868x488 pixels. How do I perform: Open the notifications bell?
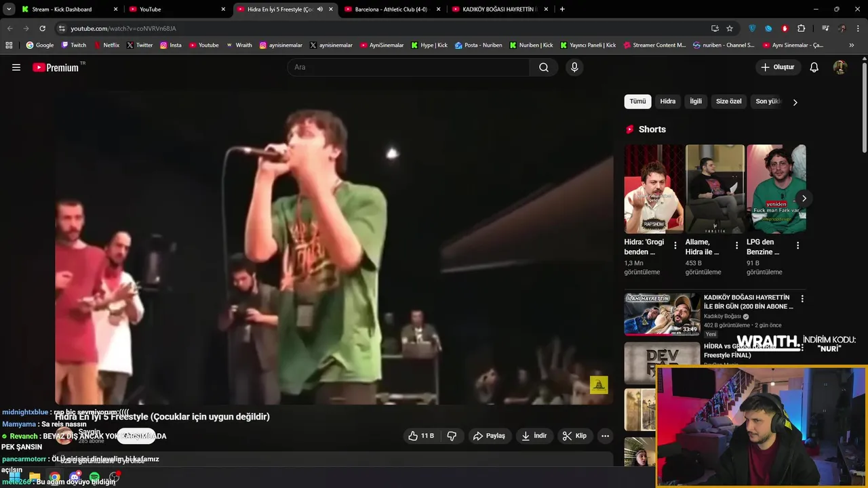(x=814, y=67)
